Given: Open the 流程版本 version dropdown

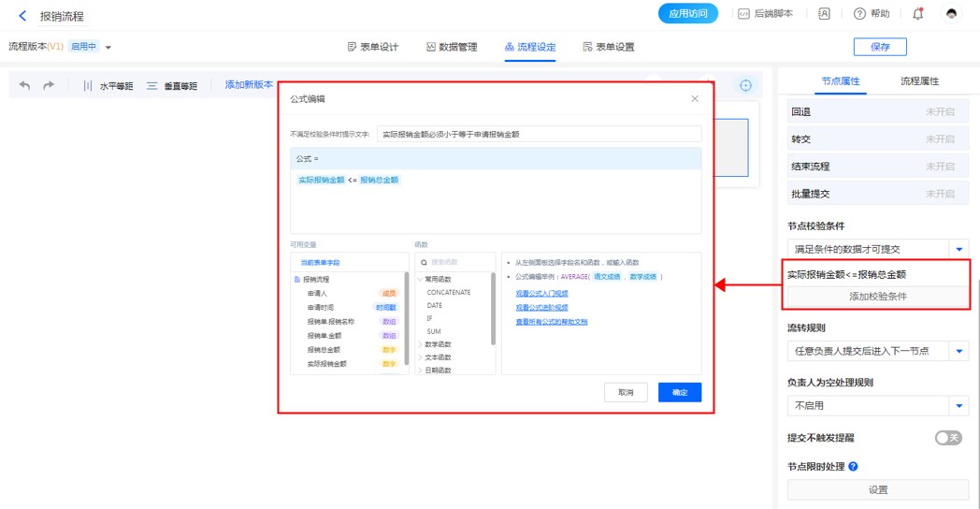Looking at the screenshot, I should click(x=108, y=47).
